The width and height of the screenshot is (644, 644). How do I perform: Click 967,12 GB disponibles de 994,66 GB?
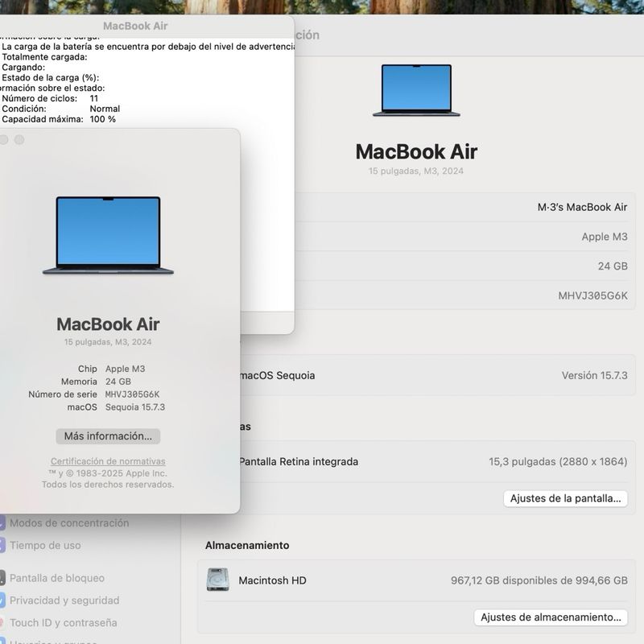[539, 580]
